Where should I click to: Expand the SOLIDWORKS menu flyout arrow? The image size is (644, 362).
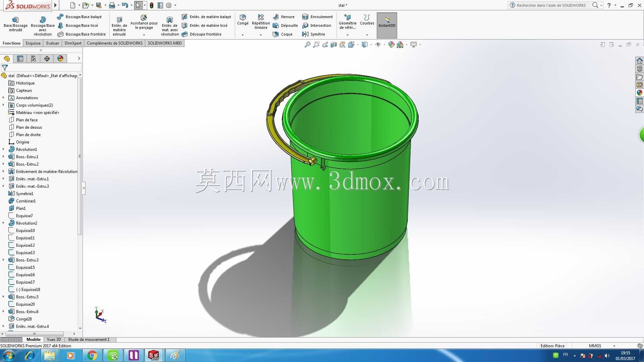coord(56,5)
